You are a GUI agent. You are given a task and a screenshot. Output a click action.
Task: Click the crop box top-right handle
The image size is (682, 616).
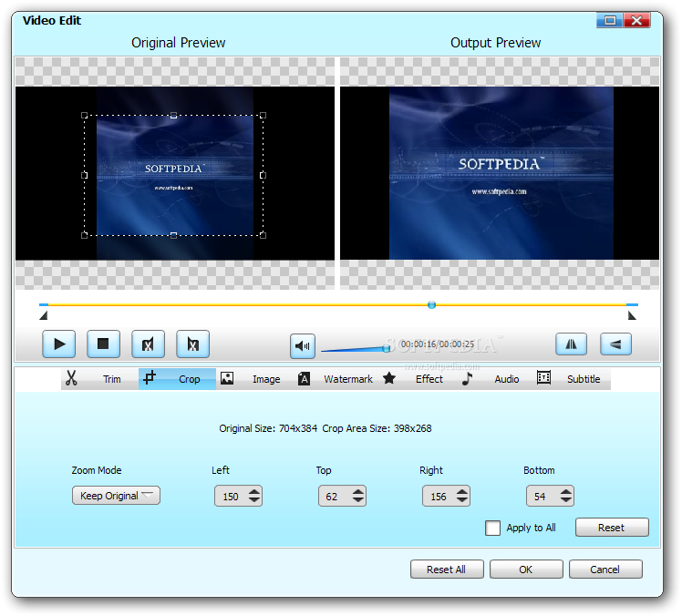tap(263, 115)
